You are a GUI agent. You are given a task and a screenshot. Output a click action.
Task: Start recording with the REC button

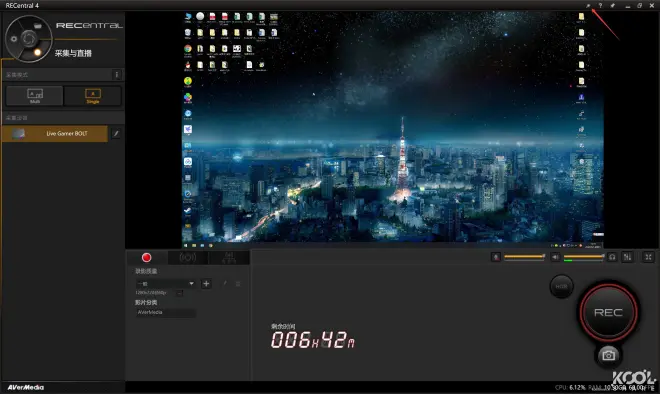(x=608, y=312)
